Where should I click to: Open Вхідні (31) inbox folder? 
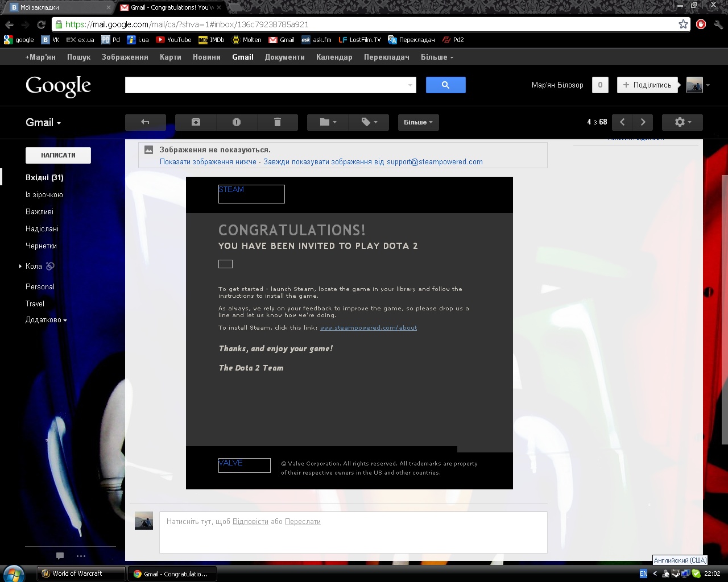tap(44, 178)
